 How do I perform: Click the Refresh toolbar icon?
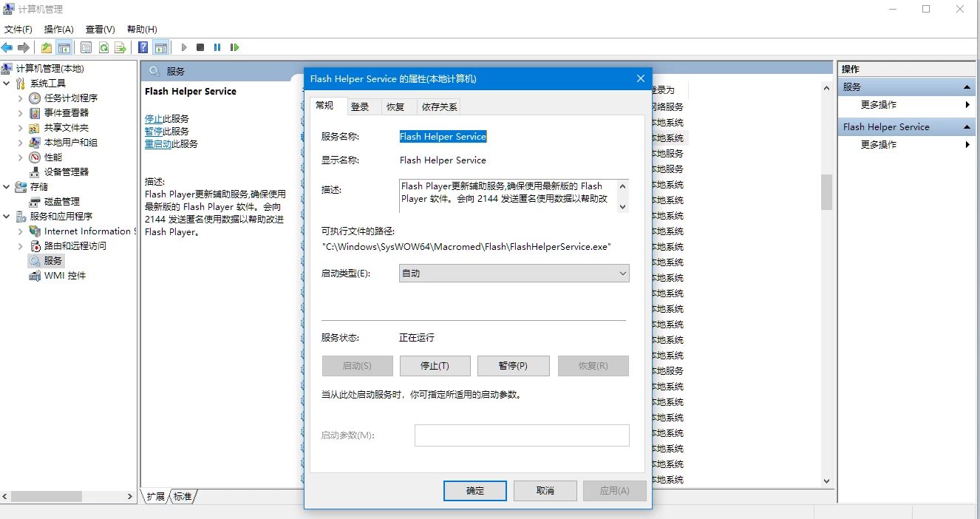[x=103, y=47]
